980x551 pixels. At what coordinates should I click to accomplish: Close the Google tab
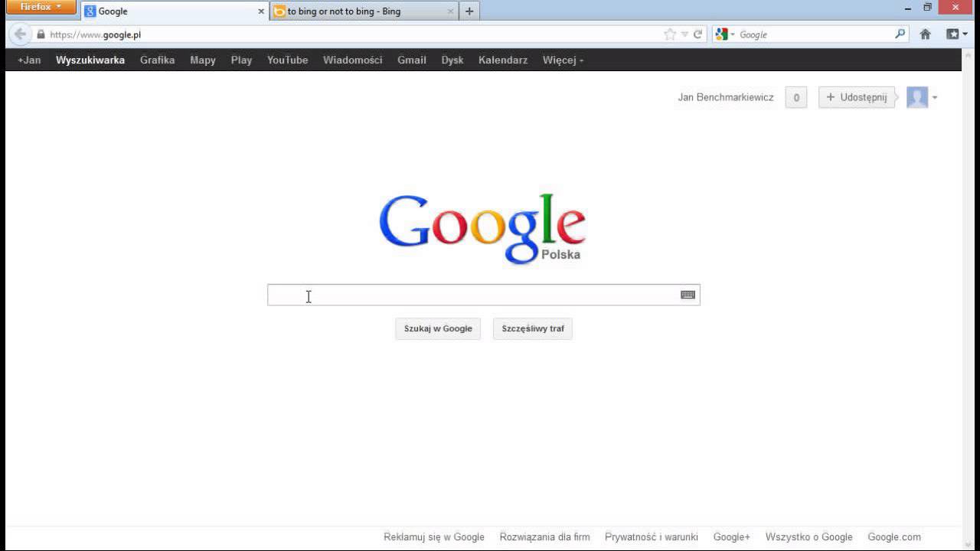261,11
